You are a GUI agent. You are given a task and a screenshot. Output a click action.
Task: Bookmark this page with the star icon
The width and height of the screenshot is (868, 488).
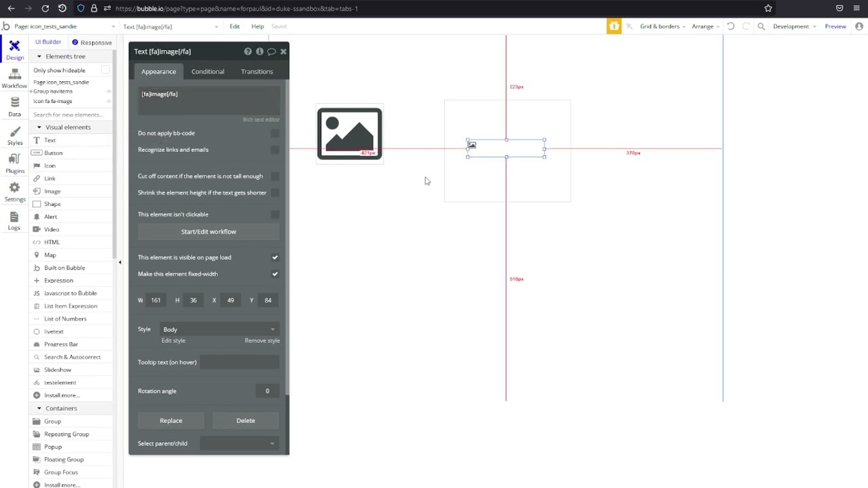pyautogui.click(x=768, y=8)
